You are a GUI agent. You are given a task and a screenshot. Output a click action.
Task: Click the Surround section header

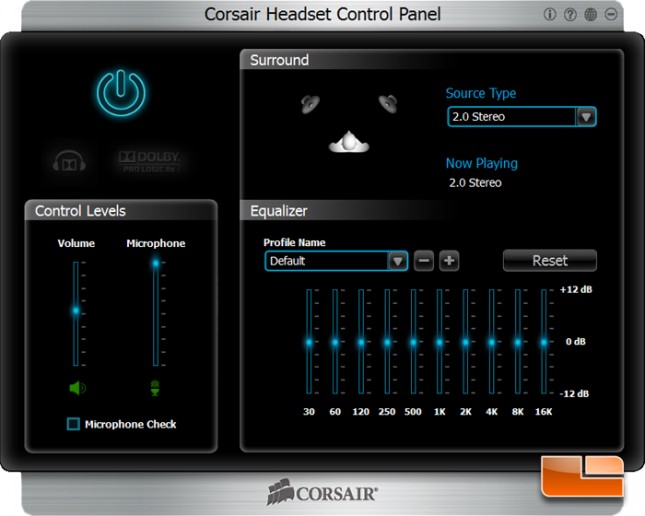[279, 60]
